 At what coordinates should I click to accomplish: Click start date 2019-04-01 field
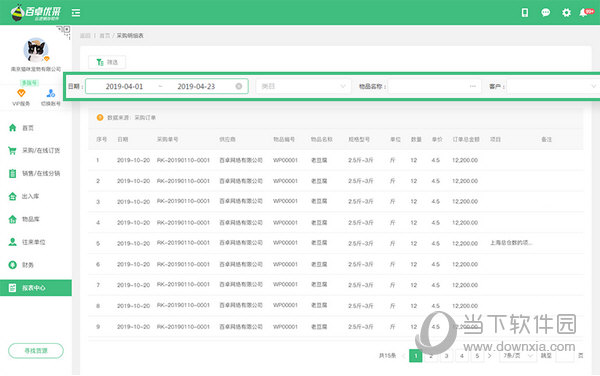point(124,86)
